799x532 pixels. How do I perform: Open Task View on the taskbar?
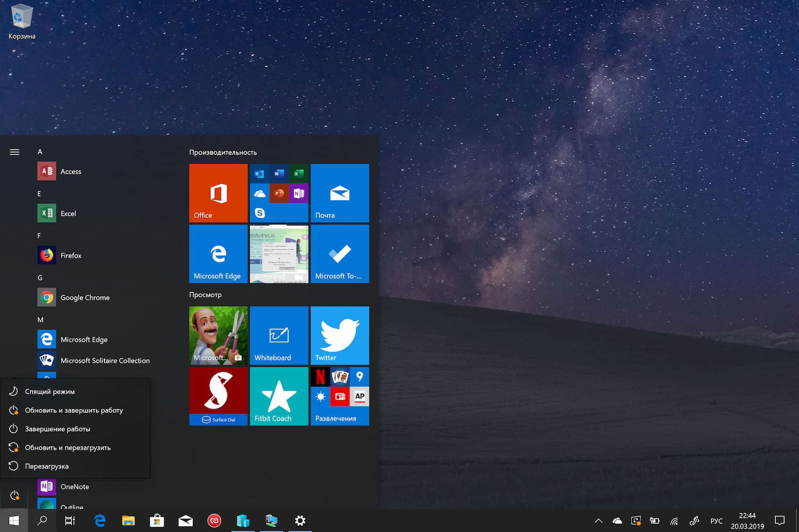69,521
